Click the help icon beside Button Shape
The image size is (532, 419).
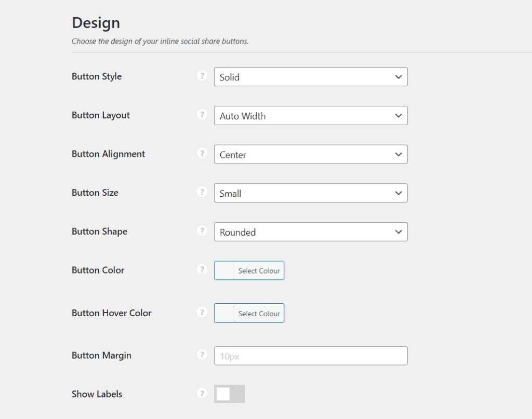[202, 231]
